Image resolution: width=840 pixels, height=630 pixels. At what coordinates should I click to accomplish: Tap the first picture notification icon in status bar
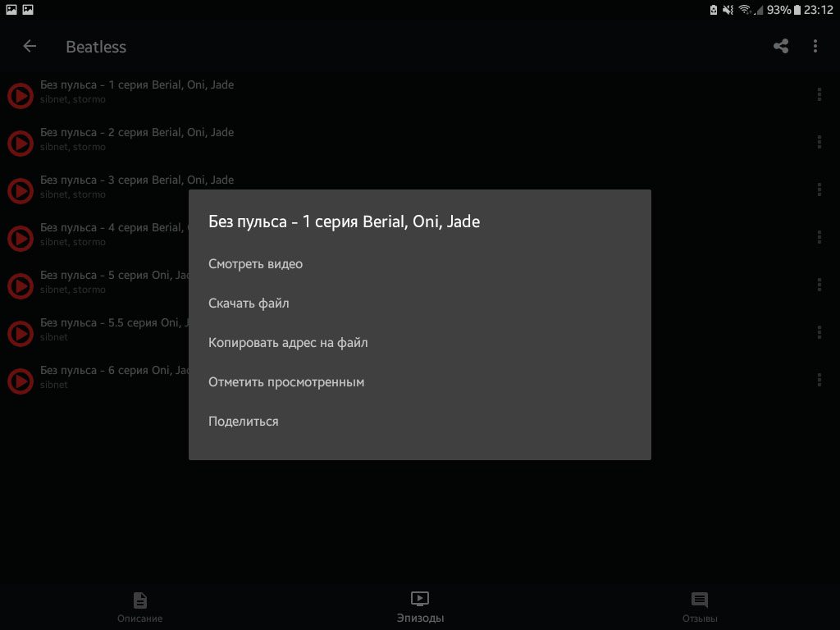[x=11, y=10]
